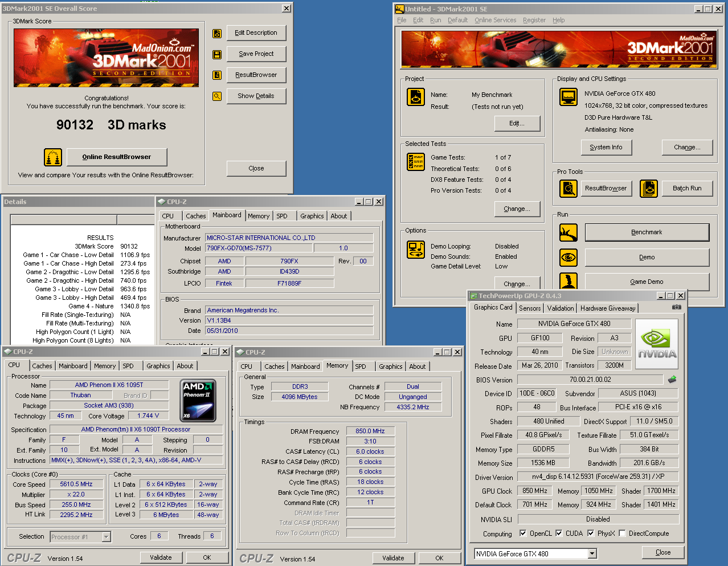Click the AMD Phenom II logo in CPU-Z
Viewport: 728px width, 566px height.
(x=197, y=400)
